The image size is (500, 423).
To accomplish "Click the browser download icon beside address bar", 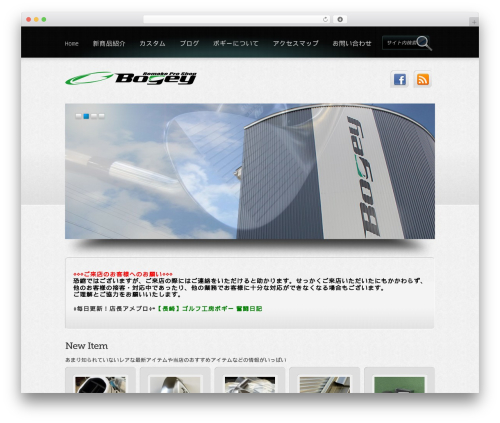I will (340, 19).
